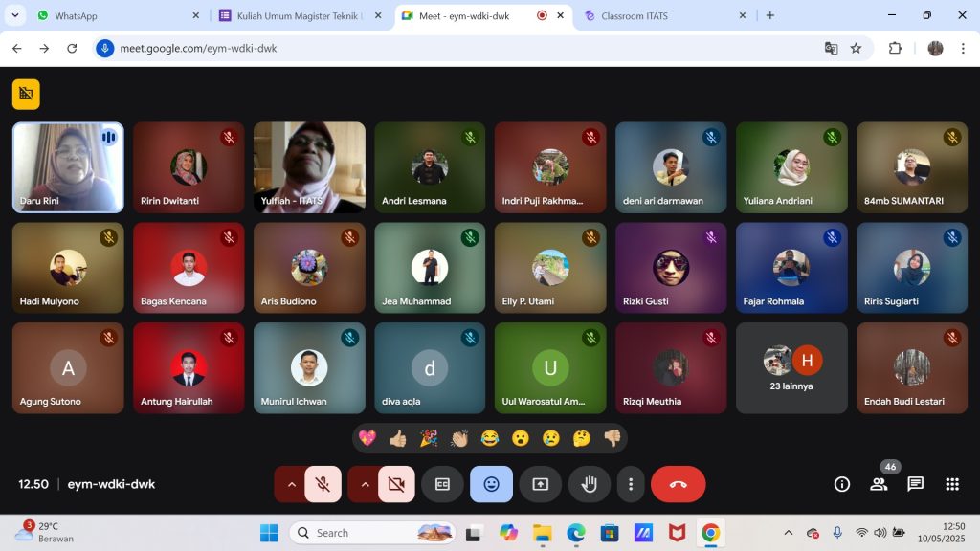The image size is (980, 551).
Task: Open the translate page icon
Action: coord(831,48)
